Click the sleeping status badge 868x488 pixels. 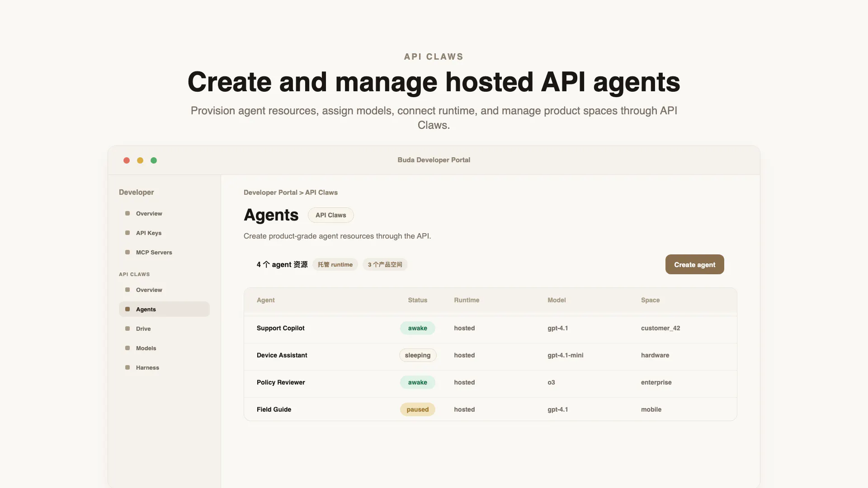tap(418, 355)
